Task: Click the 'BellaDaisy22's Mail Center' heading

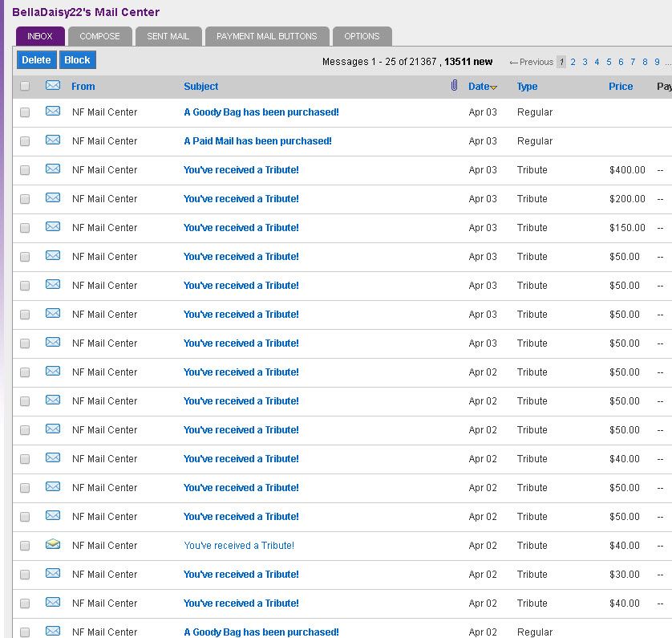Action: coord(86,12)
